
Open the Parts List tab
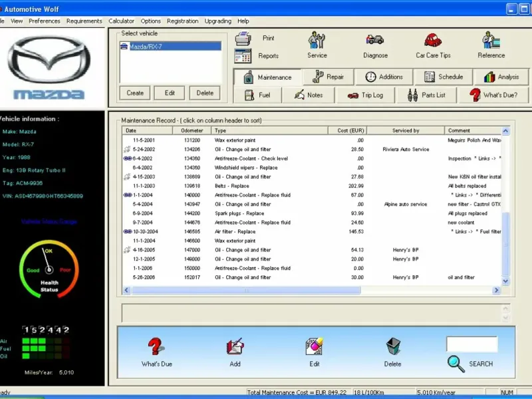(426, 95)
